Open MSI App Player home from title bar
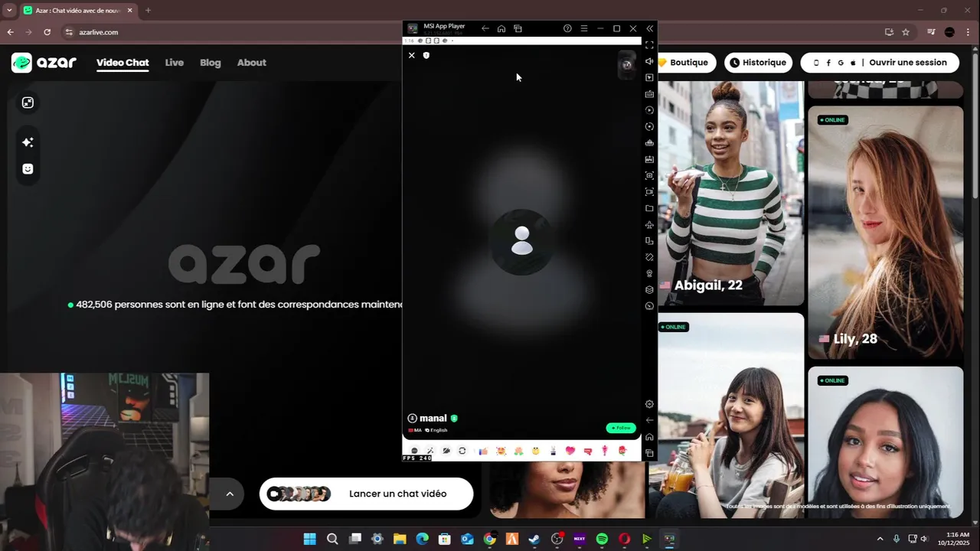 [501, 28]
